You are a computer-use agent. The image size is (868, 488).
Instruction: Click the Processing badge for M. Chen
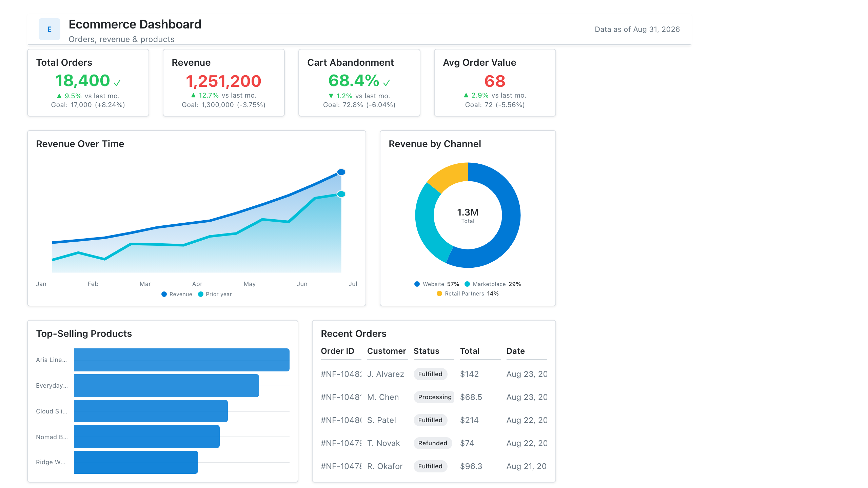click(435, 397)
